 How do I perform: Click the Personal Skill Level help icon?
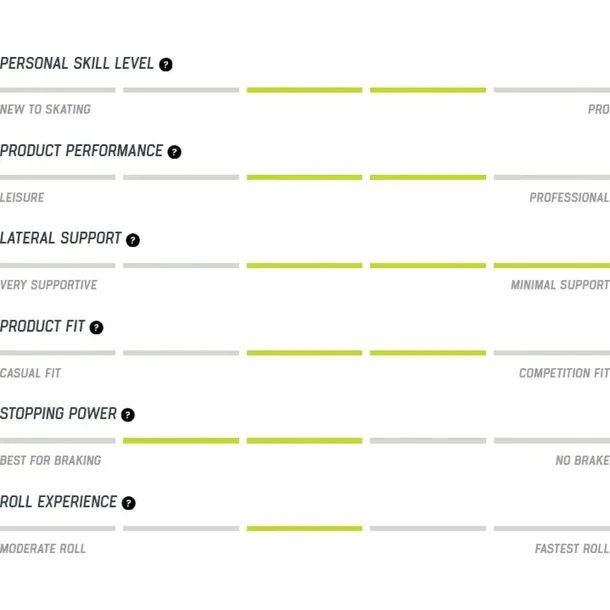166,65
